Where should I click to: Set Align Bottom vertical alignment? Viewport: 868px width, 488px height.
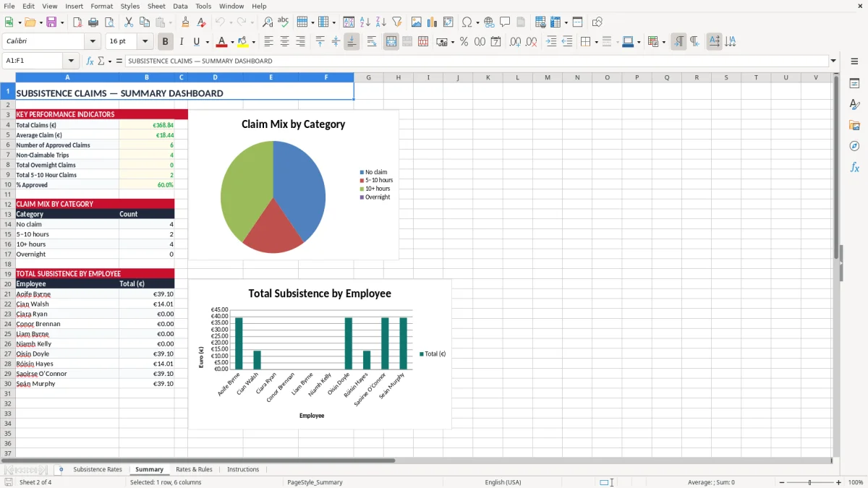352,42
